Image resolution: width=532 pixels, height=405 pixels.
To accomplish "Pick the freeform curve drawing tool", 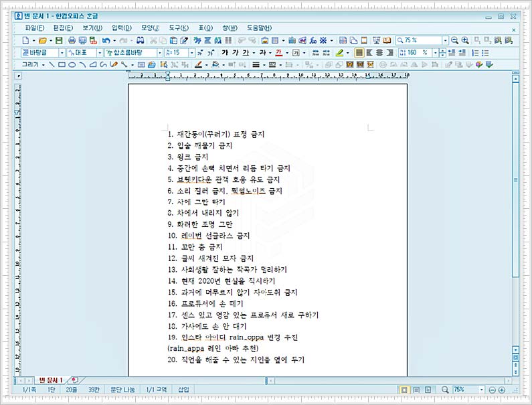I will pos(104,64).
